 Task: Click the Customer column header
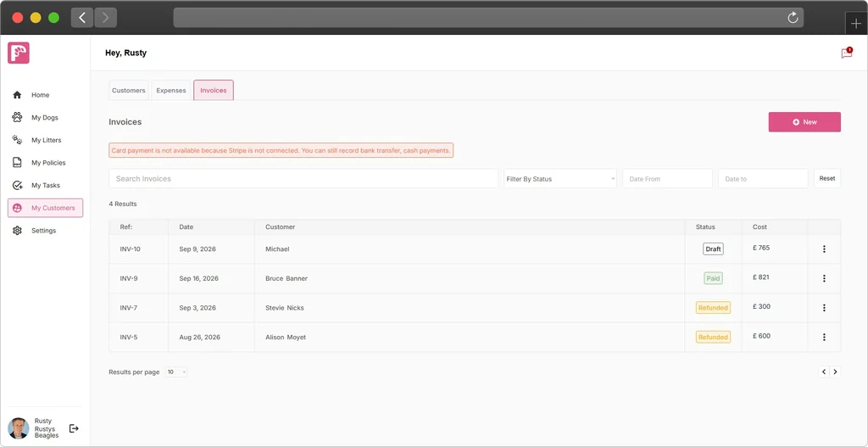coord(280,227)
